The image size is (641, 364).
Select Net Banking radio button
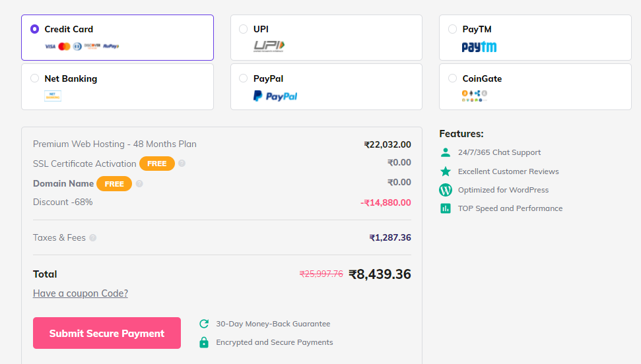pos(35,78)
